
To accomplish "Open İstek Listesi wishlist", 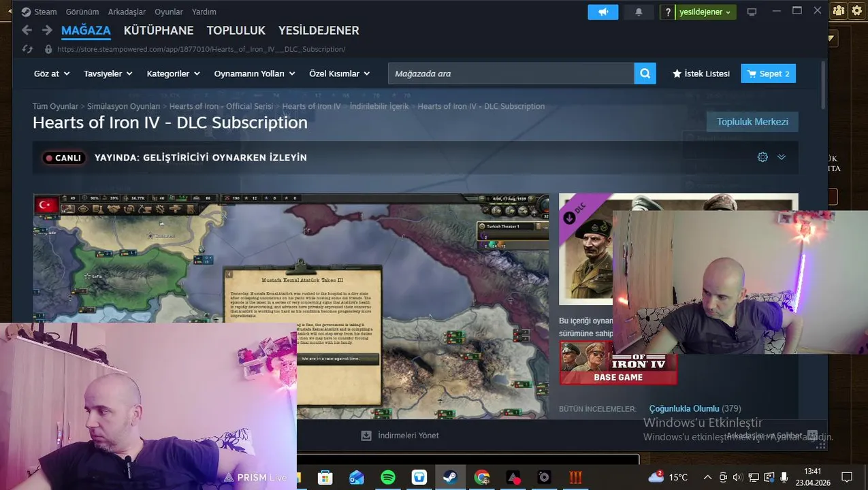I will [701, 73].
